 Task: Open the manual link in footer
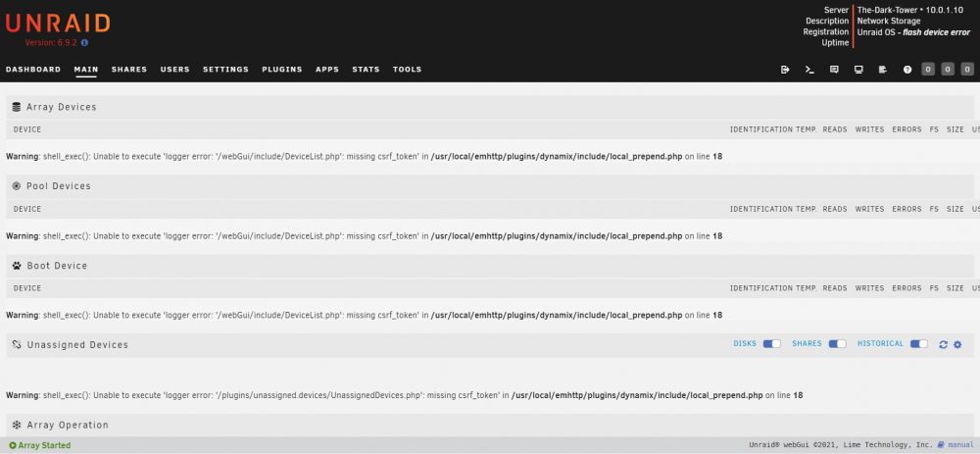click(960, 445)
